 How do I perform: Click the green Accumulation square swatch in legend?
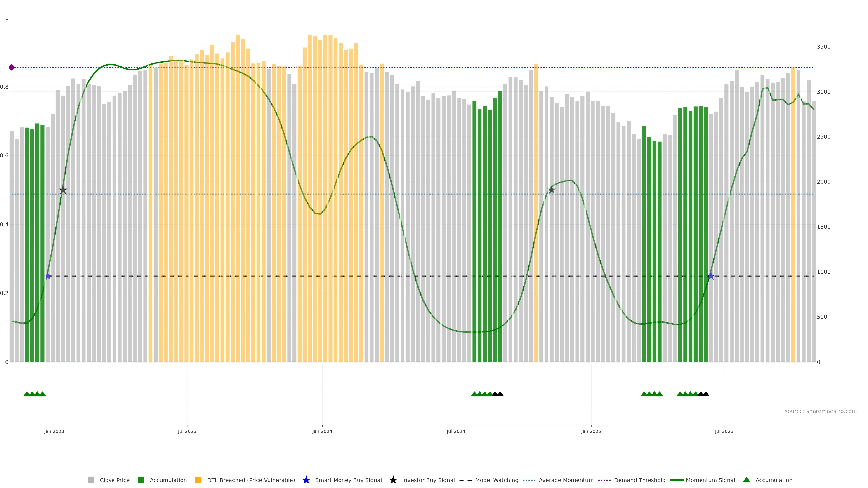141,480
